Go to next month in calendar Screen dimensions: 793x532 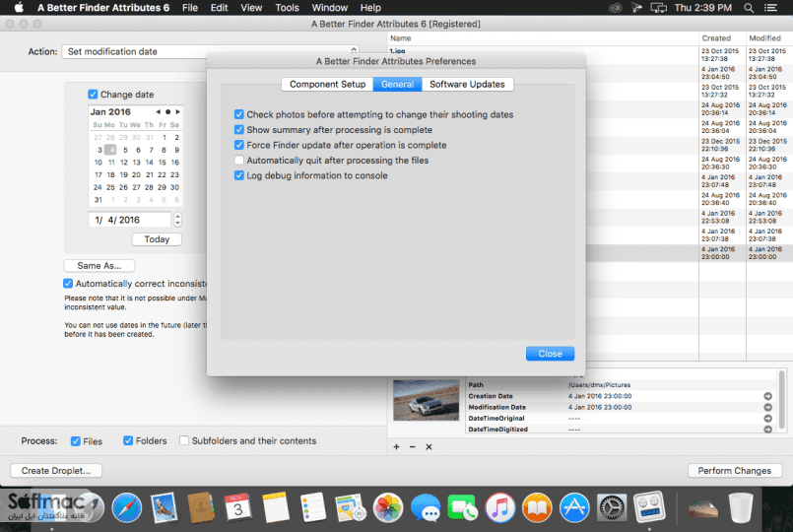point(177,111)
